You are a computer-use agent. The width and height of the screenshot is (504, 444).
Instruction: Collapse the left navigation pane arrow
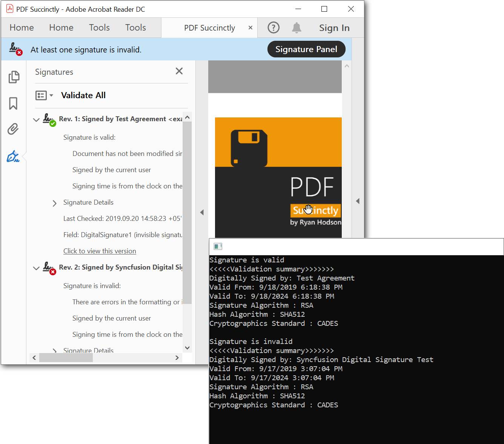click(x=202, y=213)
